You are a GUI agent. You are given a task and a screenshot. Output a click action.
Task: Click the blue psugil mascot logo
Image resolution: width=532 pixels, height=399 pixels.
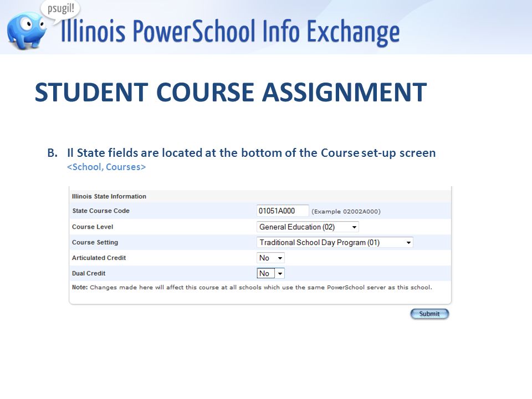pyautogui.click(x=26, y=31)
